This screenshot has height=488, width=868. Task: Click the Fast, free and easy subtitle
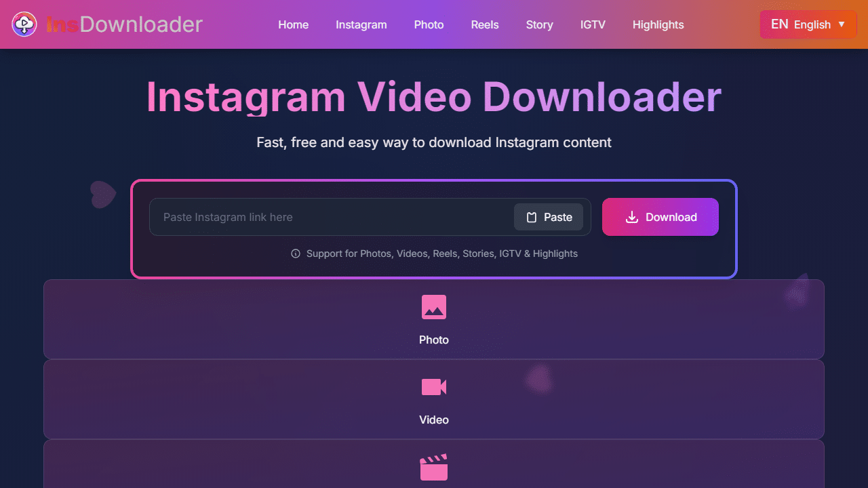(434, 142)
